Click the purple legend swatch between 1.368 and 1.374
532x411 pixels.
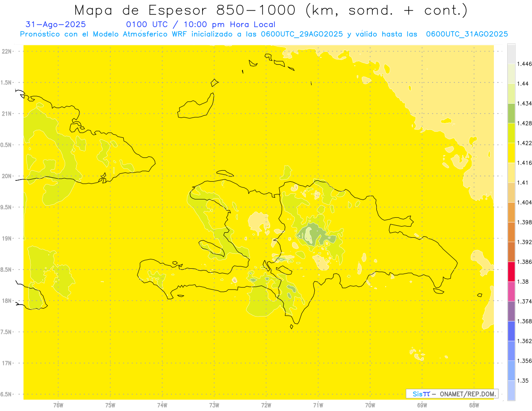click(x=511, y=311)
